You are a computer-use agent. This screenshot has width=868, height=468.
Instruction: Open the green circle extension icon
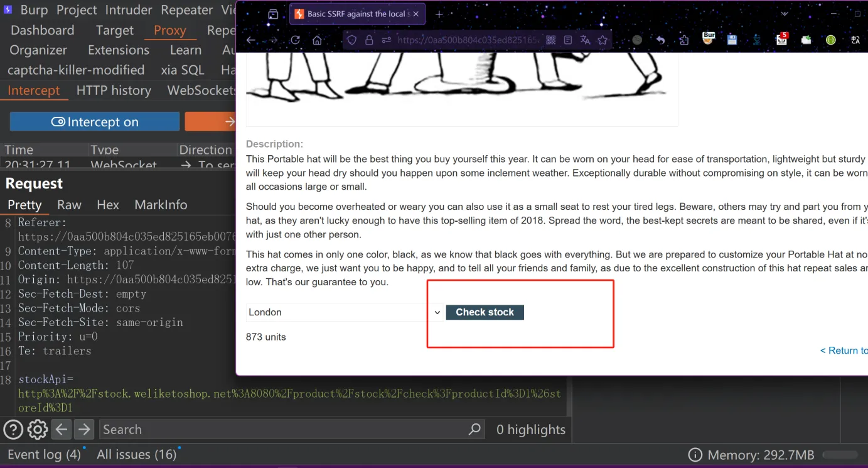[830, 40]
